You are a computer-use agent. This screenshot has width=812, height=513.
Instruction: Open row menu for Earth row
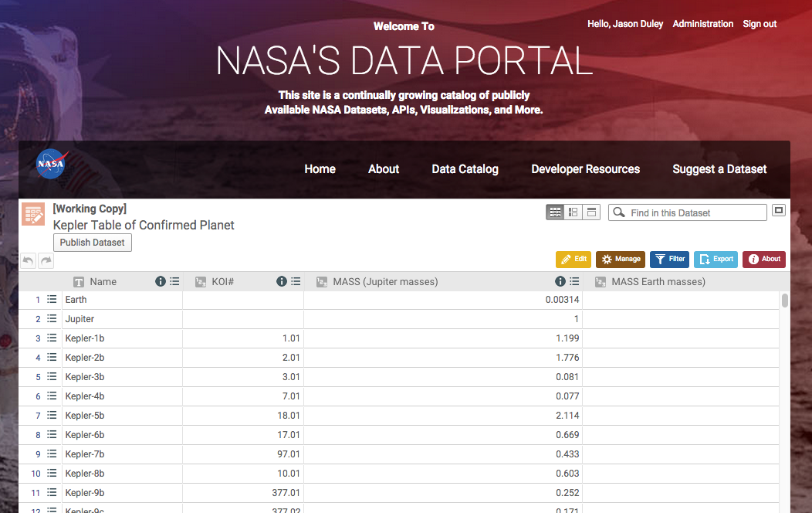52,300
